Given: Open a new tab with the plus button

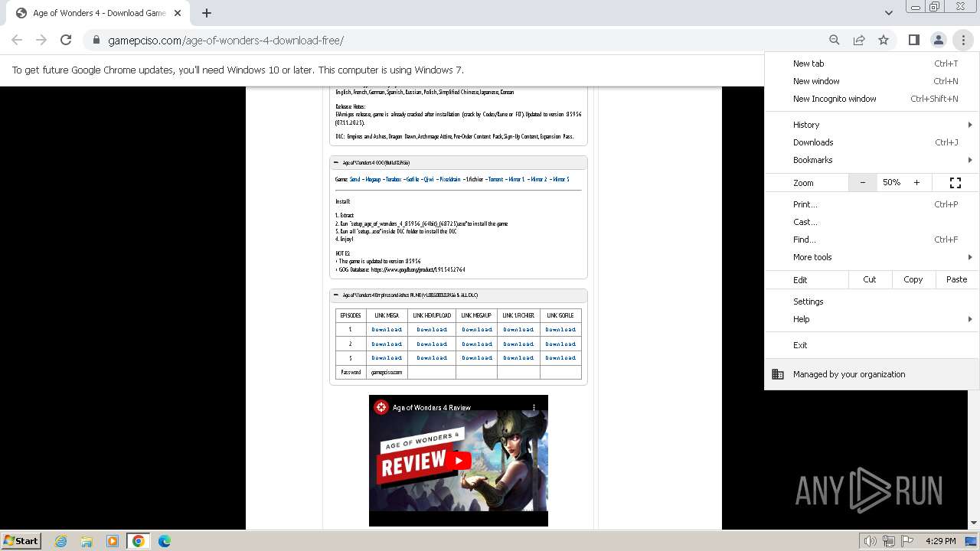Looking at the screenshot, I should (x=207, y=13).
